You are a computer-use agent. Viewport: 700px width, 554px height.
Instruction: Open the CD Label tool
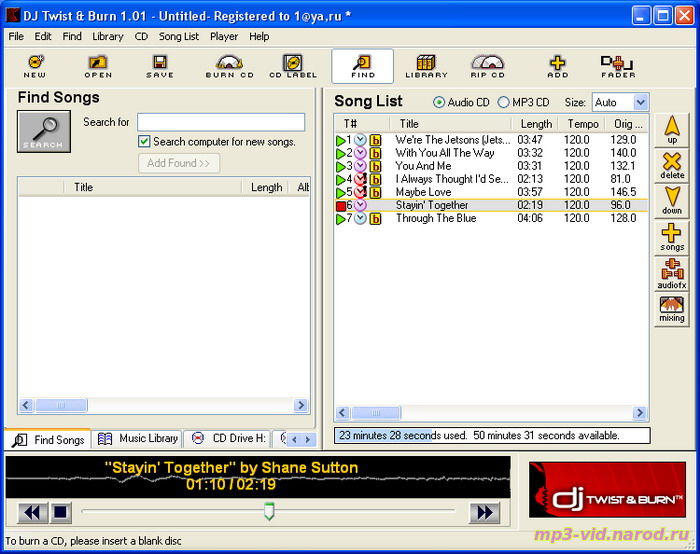coord(293,66)
